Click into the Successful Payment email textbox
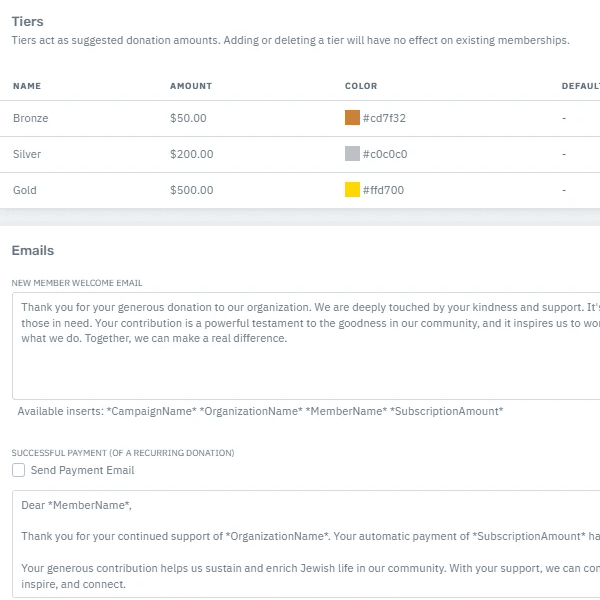The height and width of the screenshot is (600, 600). (x=300, y=545)
